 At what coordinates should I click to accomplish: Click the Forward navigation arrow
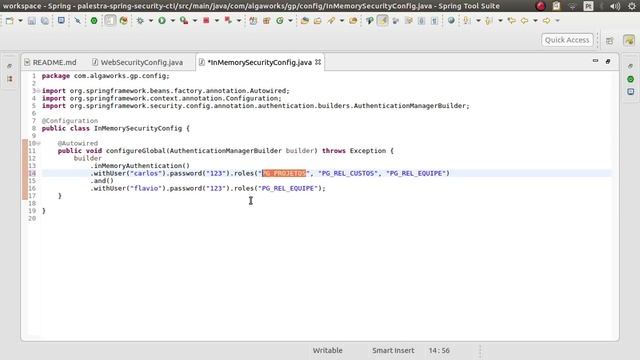pos(547,20)
